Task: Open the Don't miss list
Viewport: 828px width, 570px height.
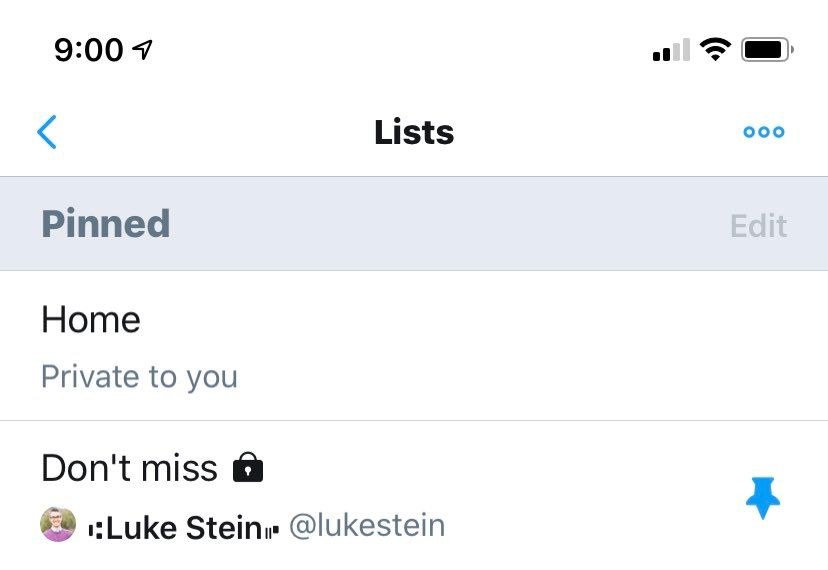Action: point(129,468)
